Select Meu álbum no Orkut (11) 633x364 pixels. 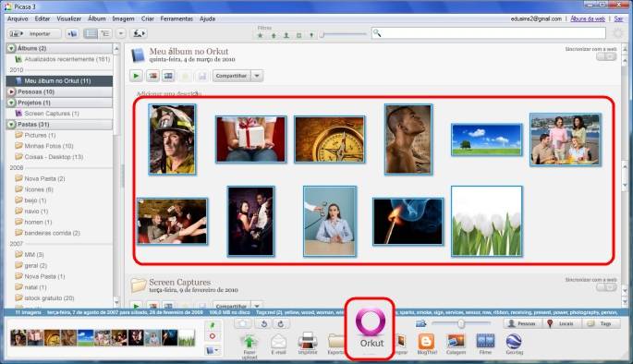point(59,81)
